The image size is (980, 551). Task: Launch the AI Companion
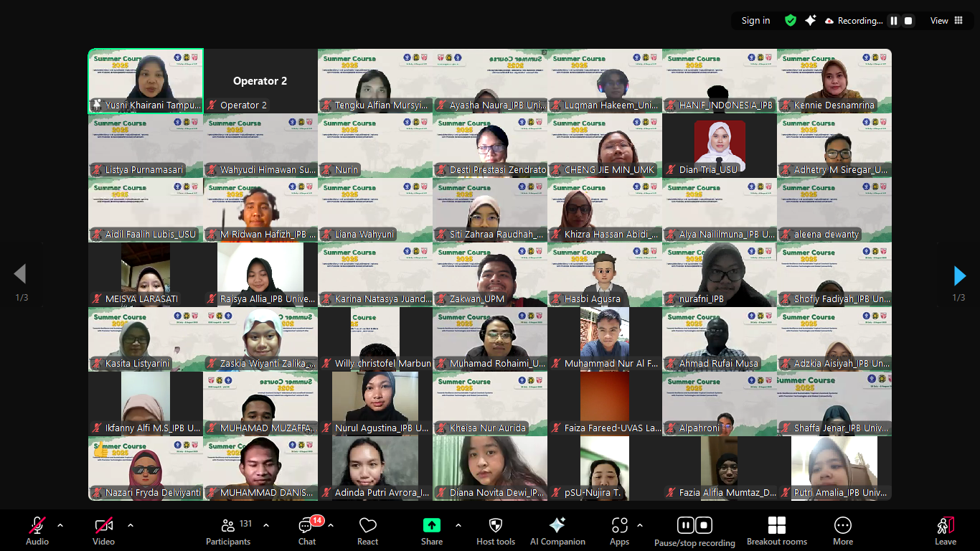pos(557,531)
